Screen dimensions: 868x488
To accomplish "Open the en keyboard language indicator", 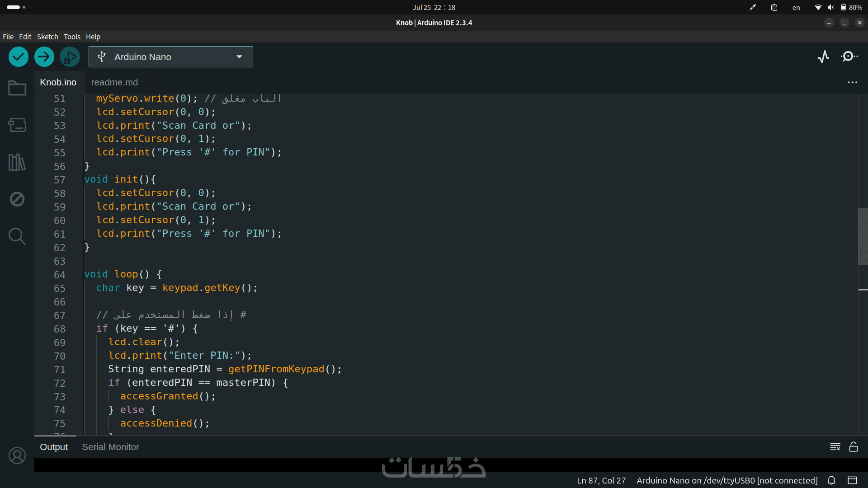I will tap(796, 8).
